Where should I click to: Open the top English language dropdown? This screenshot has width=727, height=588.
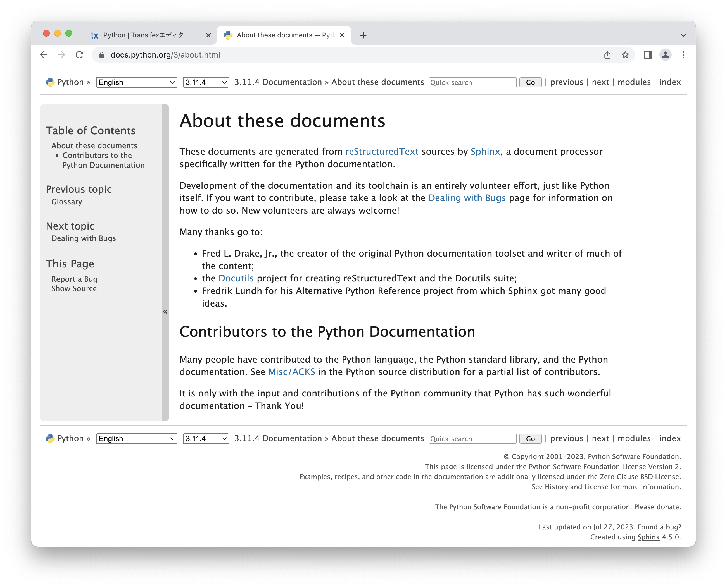[137, 82]
